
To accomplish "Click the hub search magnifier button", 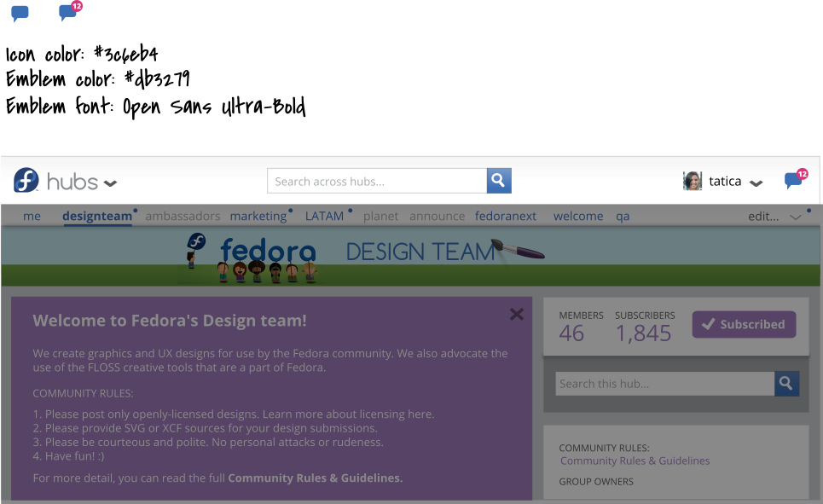I will (786, 384).
